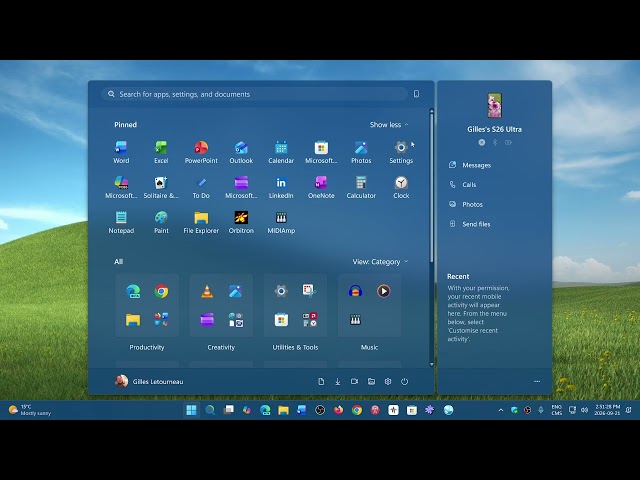Collapse pinned apps with Show less

[x=389, y=124]
